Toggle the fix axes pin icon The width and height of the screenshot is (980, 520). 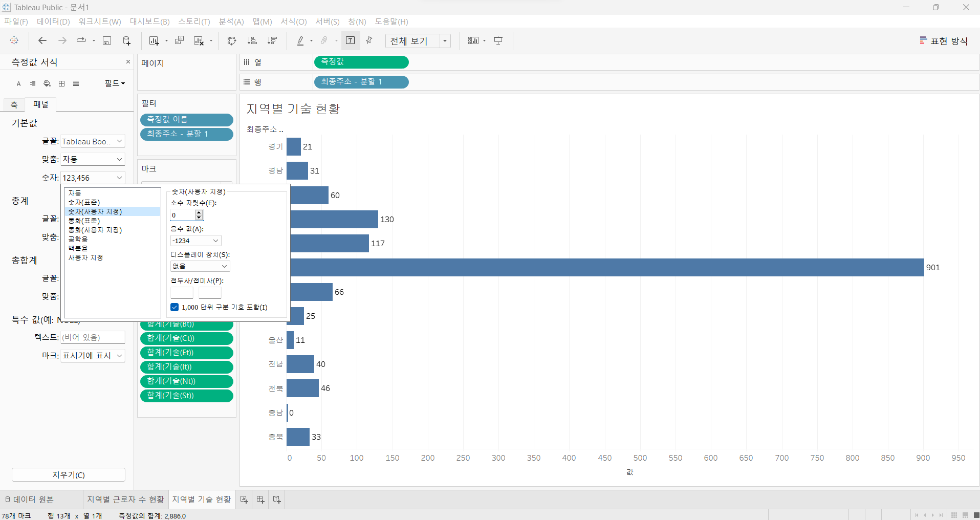click(x=369, y=40)
